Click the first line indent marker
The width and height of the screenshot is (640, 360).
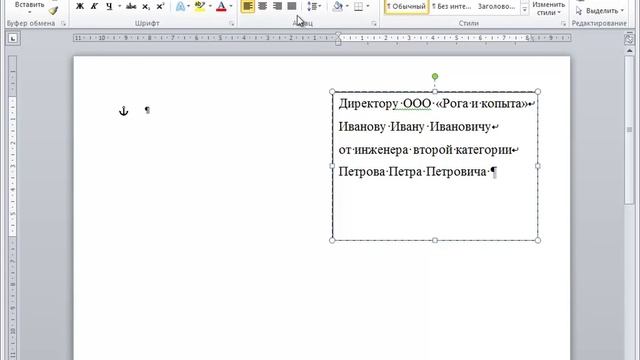pos(338,35)
